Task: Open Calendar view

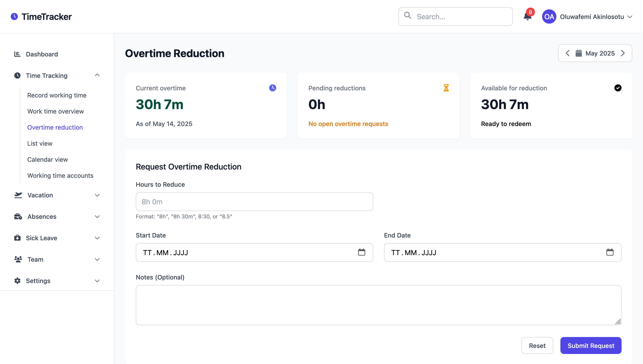Action: click(48, 159)
